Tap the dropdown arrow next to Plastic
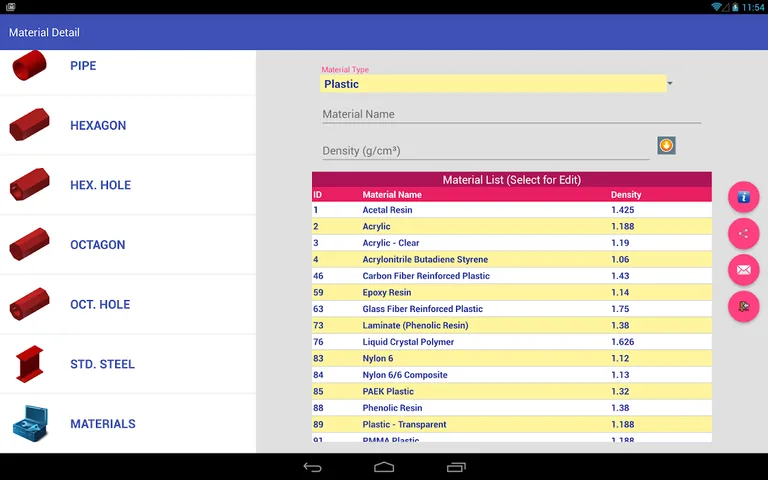 point(670,83)
